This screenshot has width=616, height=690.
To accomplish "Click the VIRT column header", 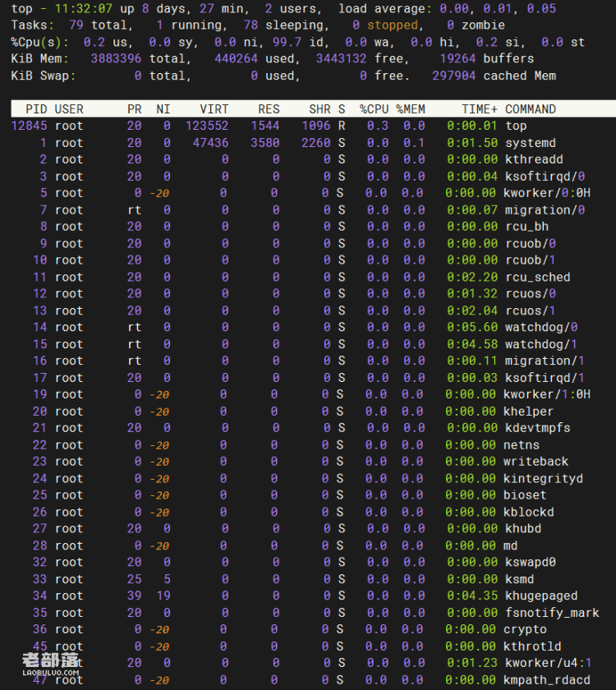I will tap(214, 108).
